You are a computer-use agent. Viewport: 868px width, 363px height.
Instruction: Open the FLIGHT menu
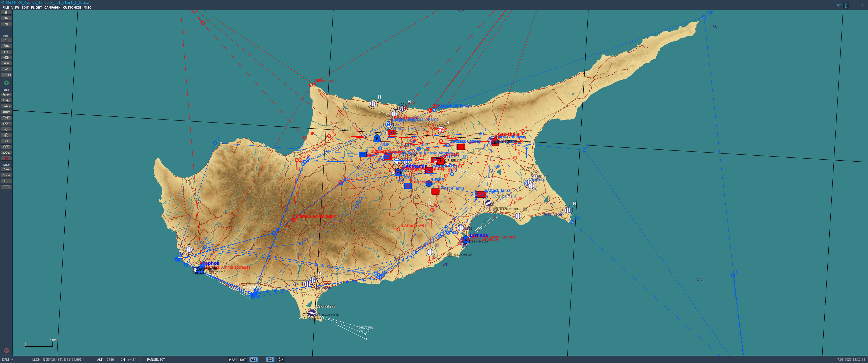click(36, 7)
